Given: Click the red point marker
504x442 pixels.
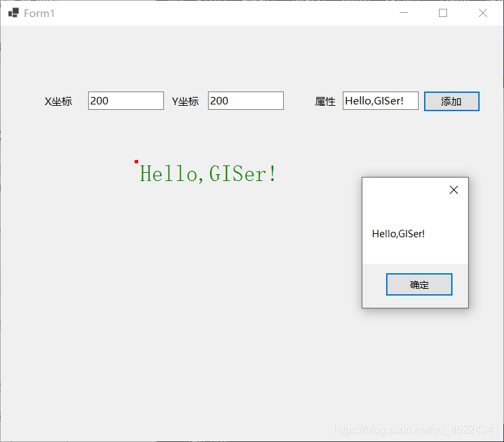Looking at the screenshot, I should tap(136, 161).
